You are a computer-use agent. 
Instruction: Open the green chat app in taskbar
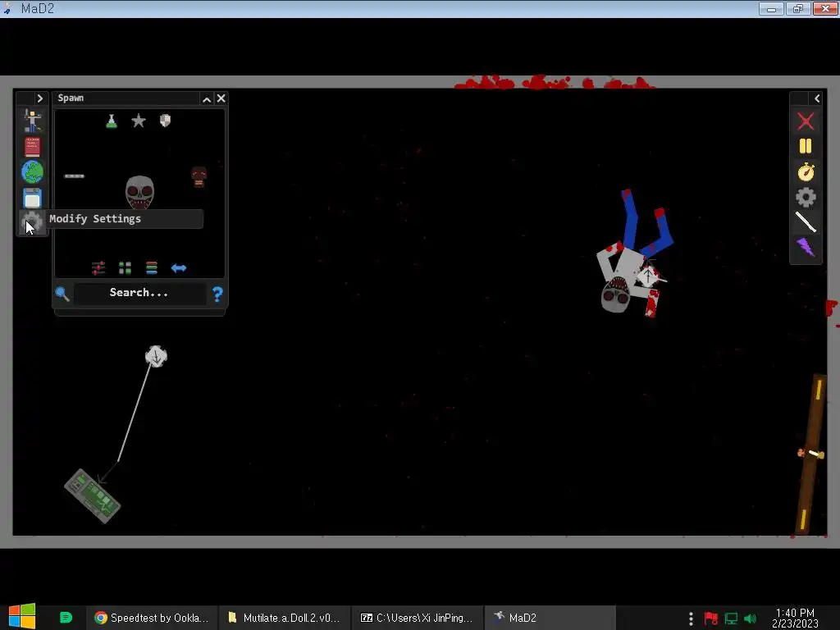[x=66, y=618]
